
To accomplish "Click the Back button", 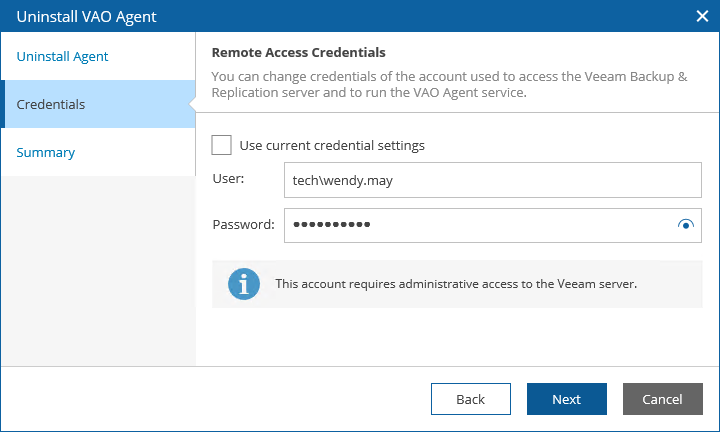I will tap(470, 399).
